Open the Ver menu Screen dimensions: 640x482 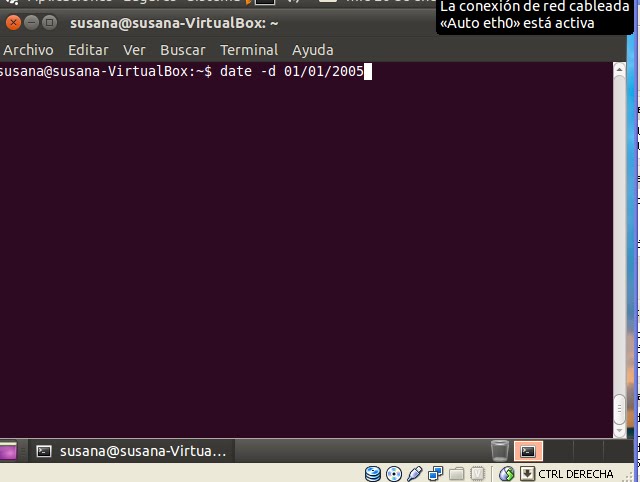(134, 50)
